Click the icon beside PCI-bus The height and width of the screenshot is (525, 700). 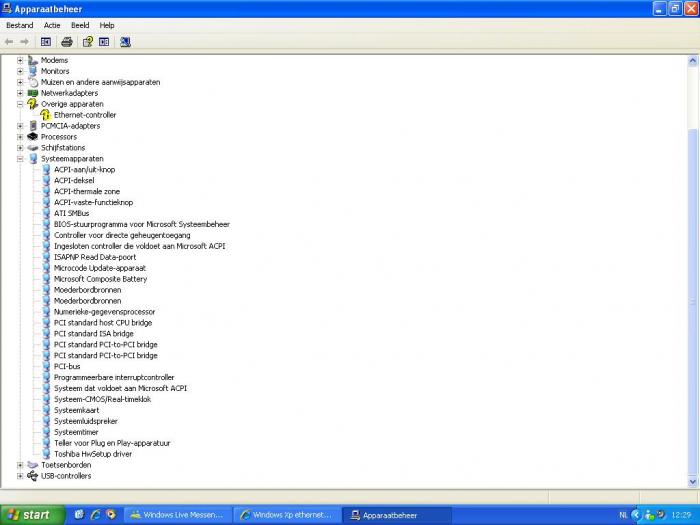(x=46, y=367)
